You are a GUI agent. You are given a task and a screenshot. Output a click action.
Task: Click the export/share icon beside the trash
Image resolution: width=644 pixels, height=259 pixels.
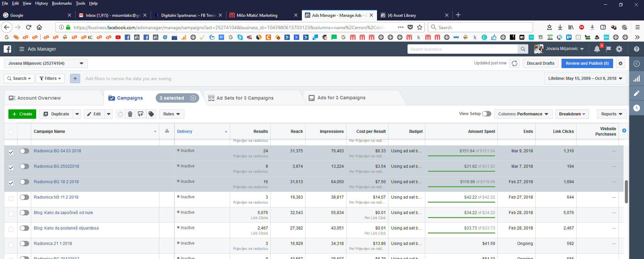(x=141, y=114)
